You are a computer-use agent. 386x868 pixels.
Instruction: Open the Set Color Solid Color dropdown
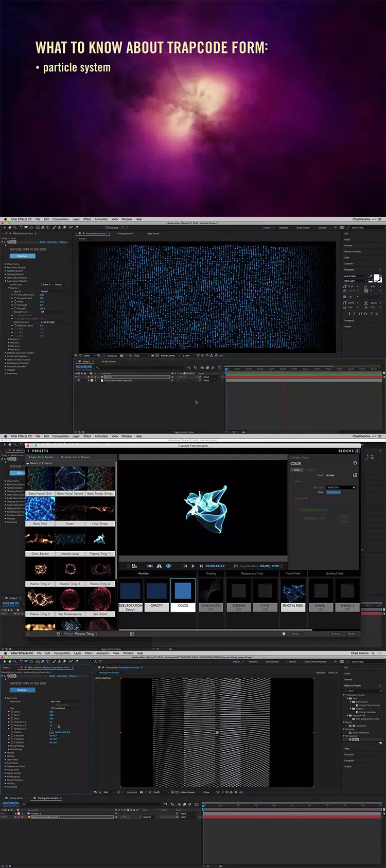pos(341,487)
